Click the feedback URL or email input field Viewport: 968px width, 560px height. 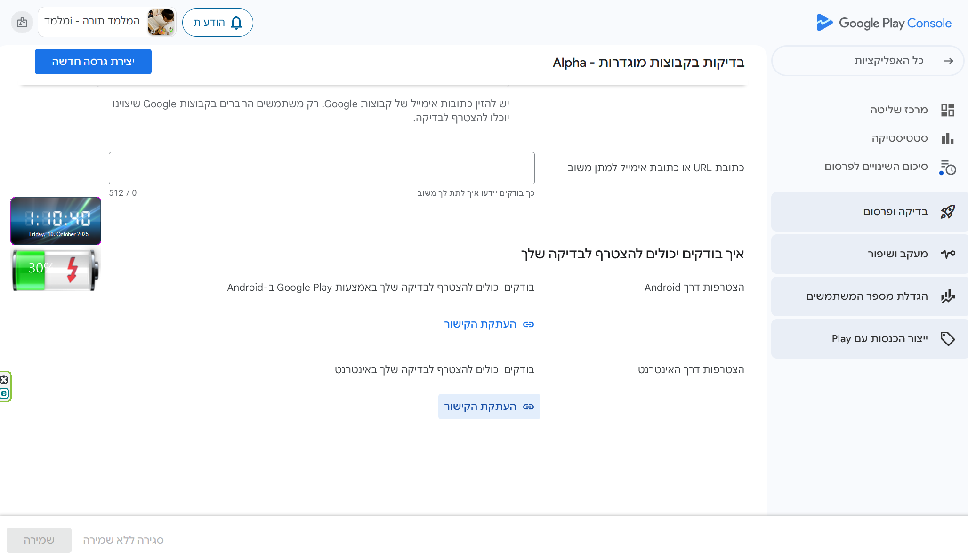point(322,168)
